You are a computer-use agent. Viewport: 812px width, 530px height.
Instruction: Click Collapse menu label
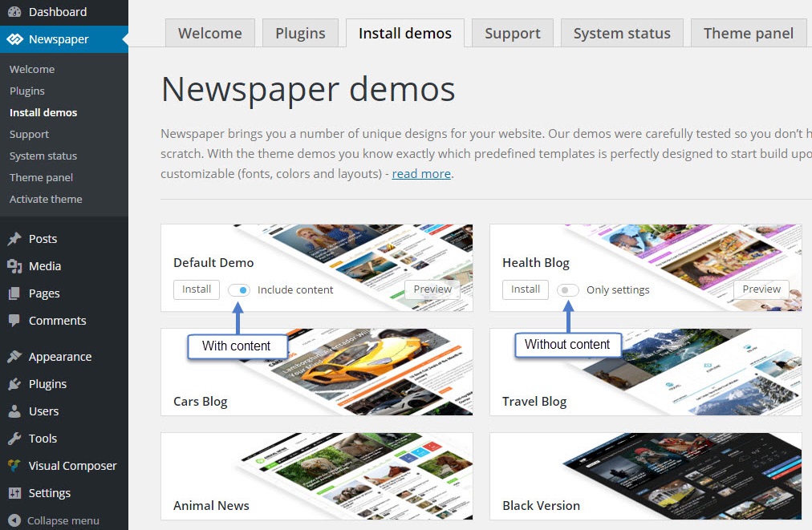coord(63,520)
